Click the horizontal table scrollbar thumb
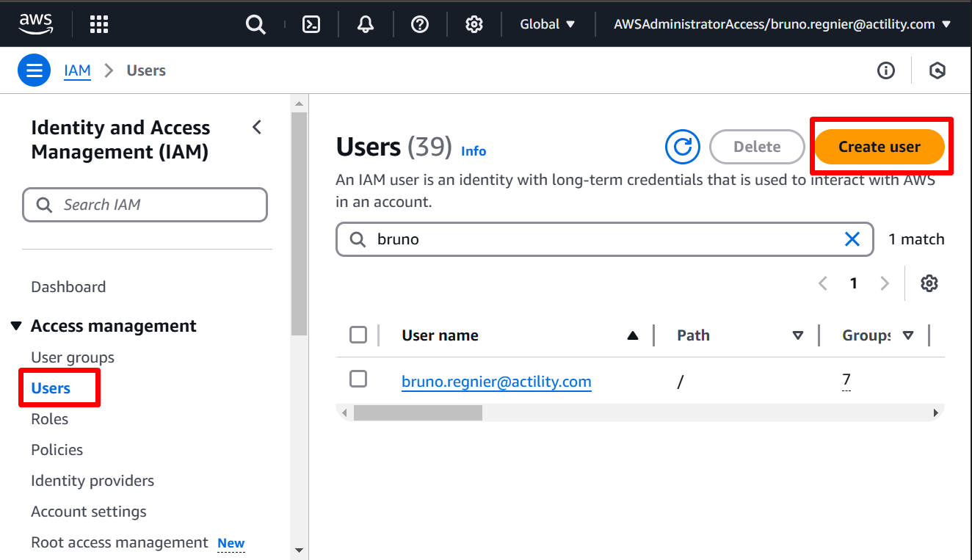Viewport: 972px width, 560px height. point(418,413)
